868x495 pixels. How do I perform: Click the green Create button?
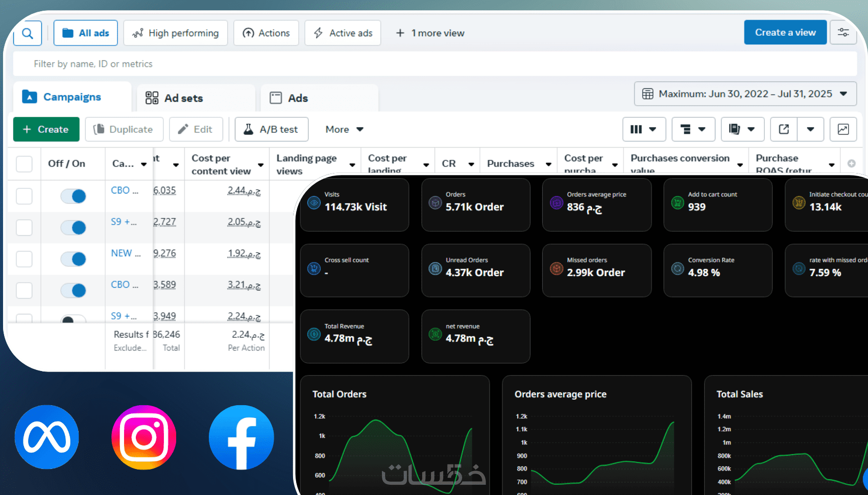[x=46, y=129]
